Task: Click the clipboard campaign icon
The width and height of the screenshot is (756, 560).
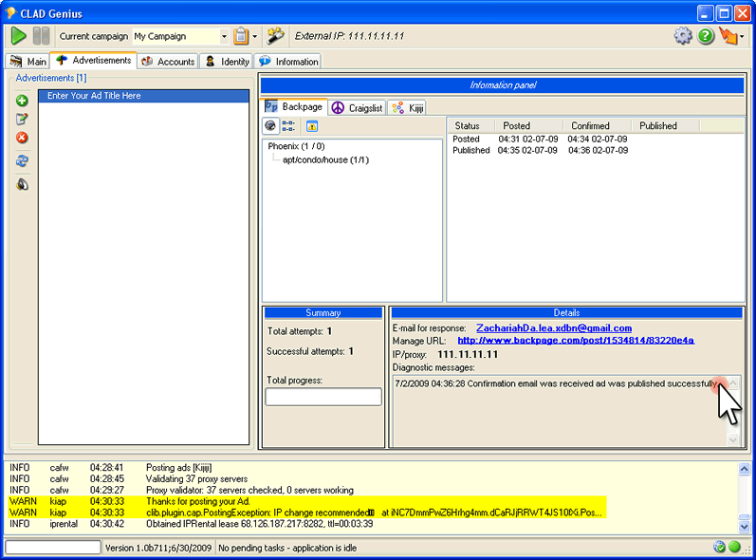Action: [x=241, y=36]
